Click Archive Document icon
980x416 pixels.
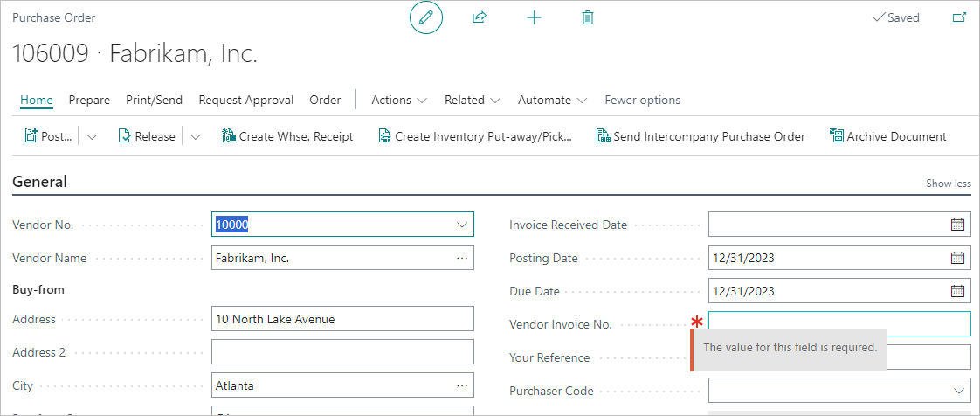tap(836, 135)
